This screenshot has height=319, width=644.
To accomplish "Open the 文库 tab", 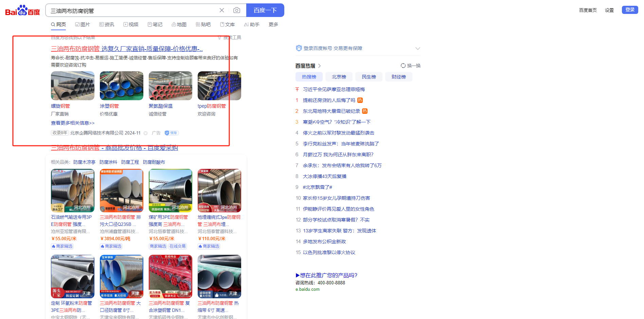I will [x=227, y=24].
